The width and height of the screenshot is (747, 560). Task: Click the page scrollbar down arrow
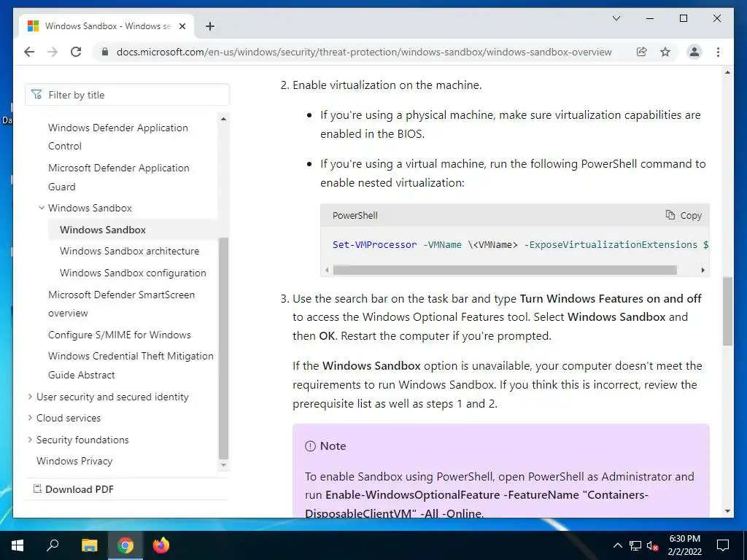tap(727, 511)
